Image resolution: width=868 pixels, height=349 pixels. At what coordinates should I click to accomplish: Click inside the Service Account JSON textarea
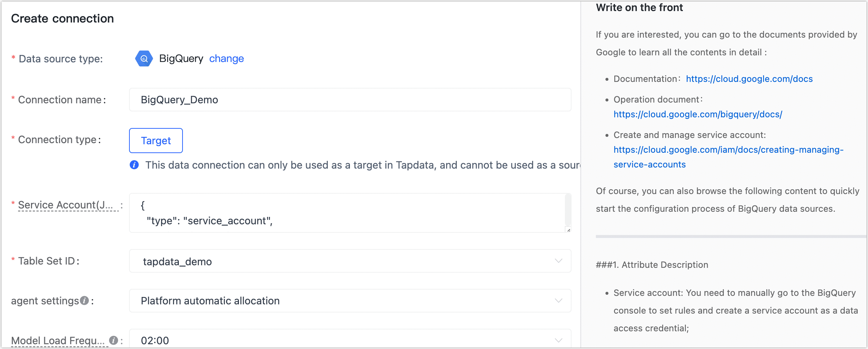[x=332, y=213]
